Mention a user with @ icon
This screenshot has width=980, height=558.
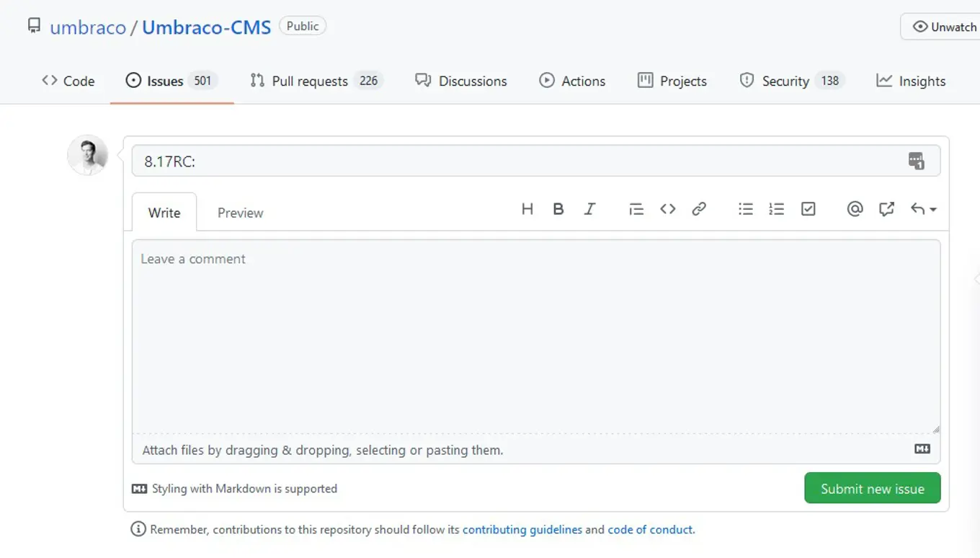click(855, 209)
